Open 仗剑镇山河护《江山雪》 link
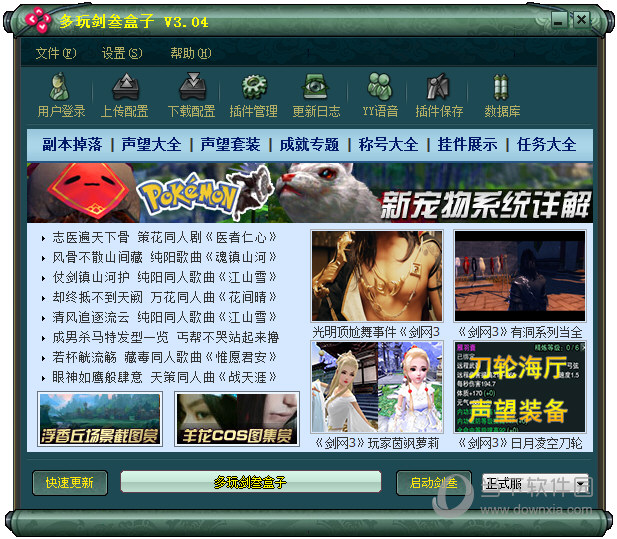The image size is (617, 539). point(164,277)
